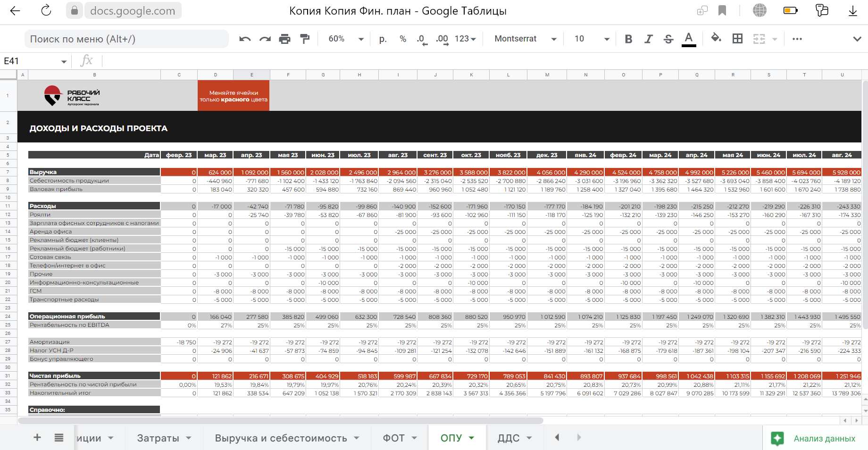Activate the paint format tool
This screenshot has height=450, width=868.
305,39
